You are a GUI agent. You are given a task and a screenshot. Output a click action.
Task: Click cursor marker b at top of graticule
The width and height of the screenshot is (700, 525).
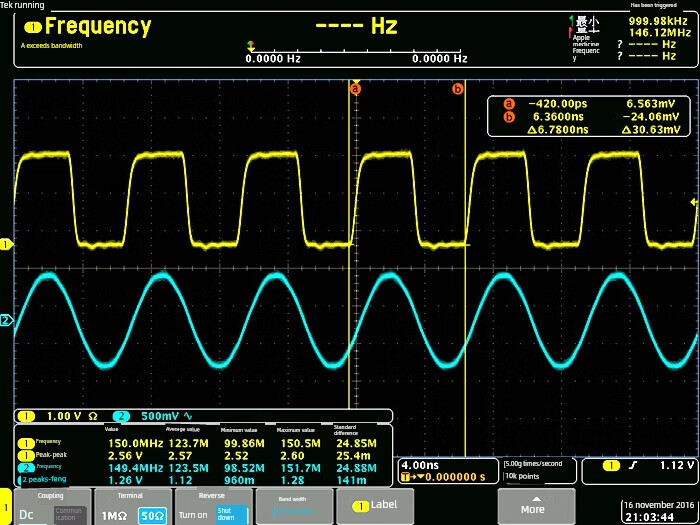tap(458, 89)
